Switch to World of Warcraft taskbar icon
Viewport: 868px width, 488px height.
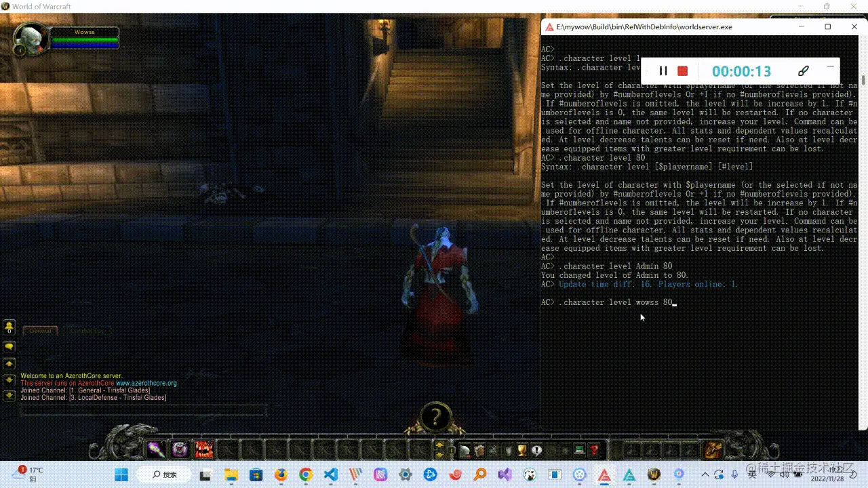654,474
